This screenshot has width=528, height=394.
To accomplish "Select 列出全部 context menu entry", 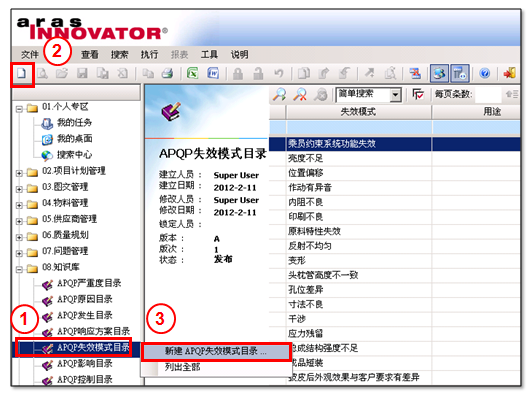I will point(183,367).
